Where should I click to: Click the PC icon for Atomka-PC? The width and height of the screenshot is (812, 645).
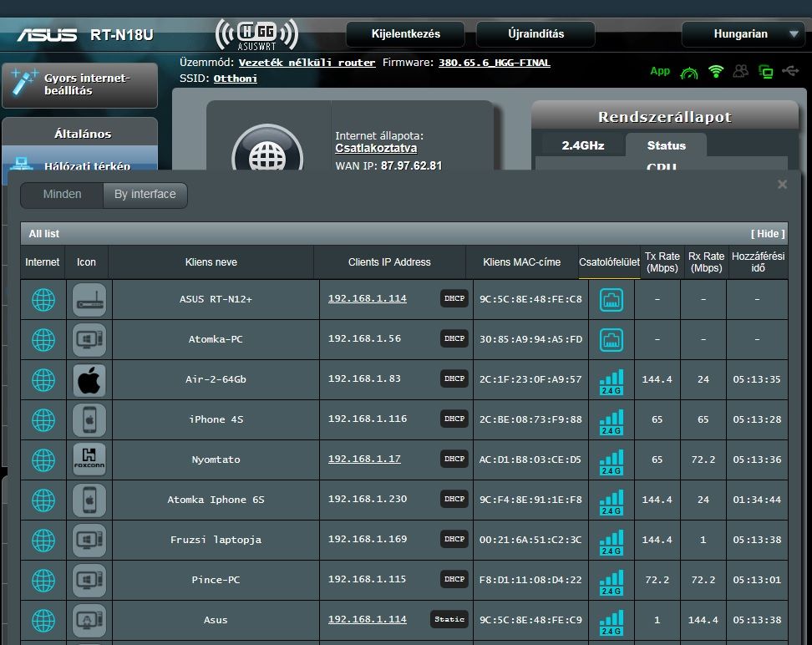[x=89, y=340]
